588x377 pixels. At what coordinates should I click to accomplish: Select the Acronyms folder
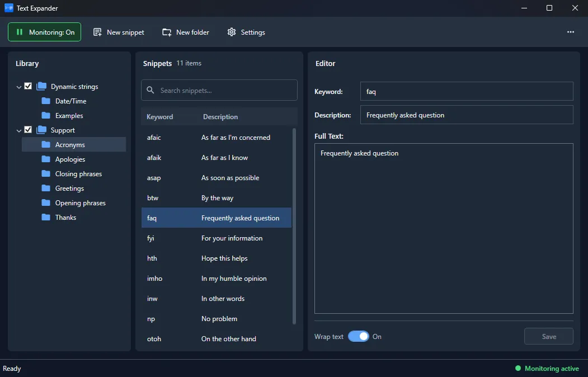pos(74,145)
